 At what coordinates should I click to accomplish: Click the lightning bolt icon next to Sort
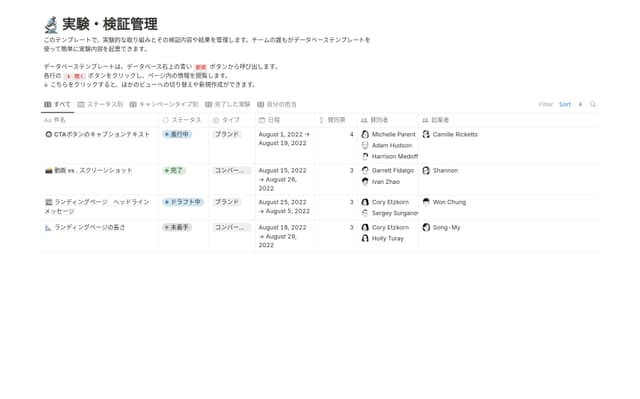click(x=580, y=104)
